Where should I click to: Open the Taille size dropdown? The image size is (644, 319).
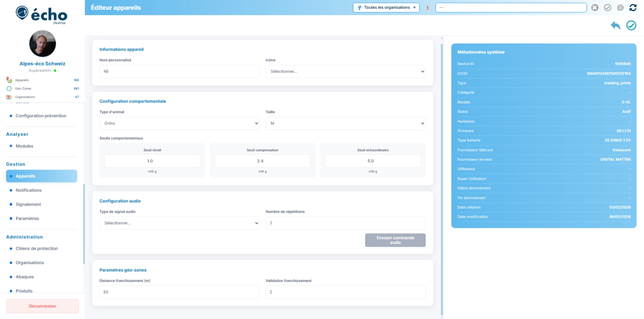click(345, 123)
